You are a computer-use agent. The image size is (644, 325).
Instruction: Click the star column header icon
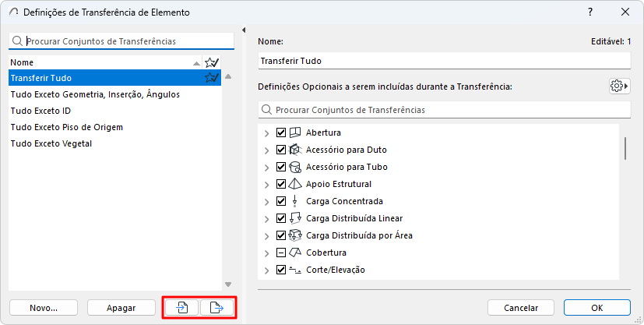(x=211, y=62)
